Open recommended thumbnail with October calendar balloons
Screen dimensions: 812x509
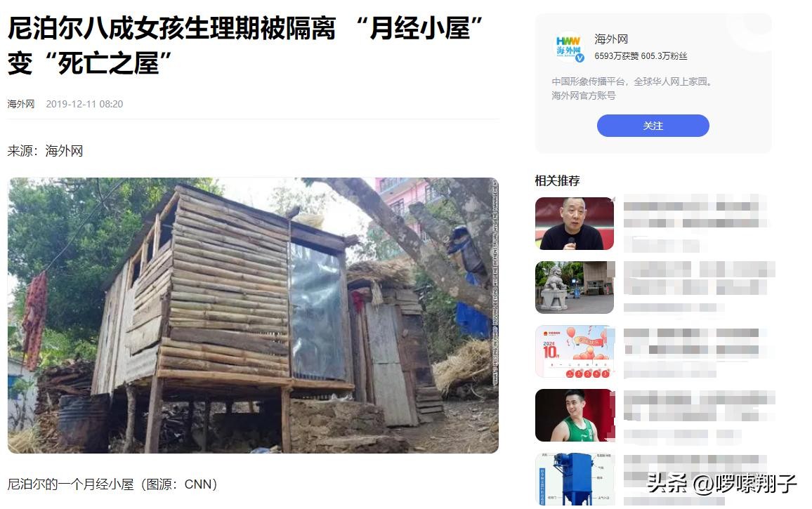(575, 352)
